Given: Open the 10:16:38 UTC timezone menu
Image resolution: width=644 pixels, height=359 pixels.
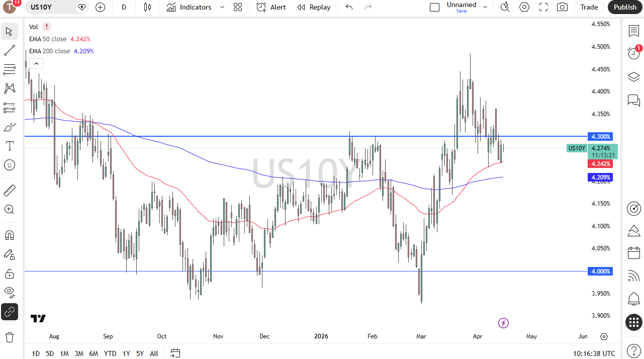Looking at the screenshot, I should tap(594, 353).
